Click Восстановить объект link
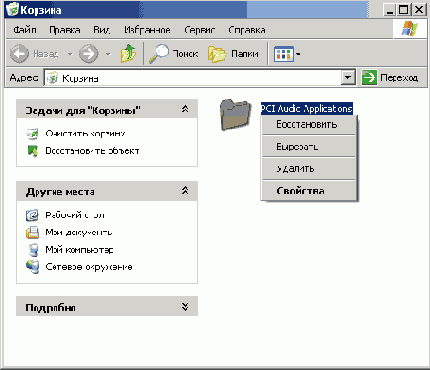The image size is (430, 370). [92, 151]
